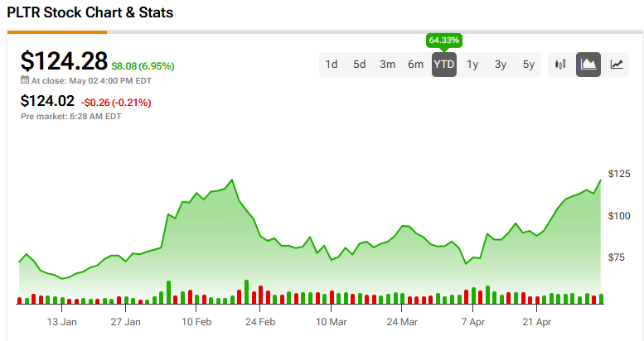Click the PLTR Stock Chart & Stats heading

[90, 12]
